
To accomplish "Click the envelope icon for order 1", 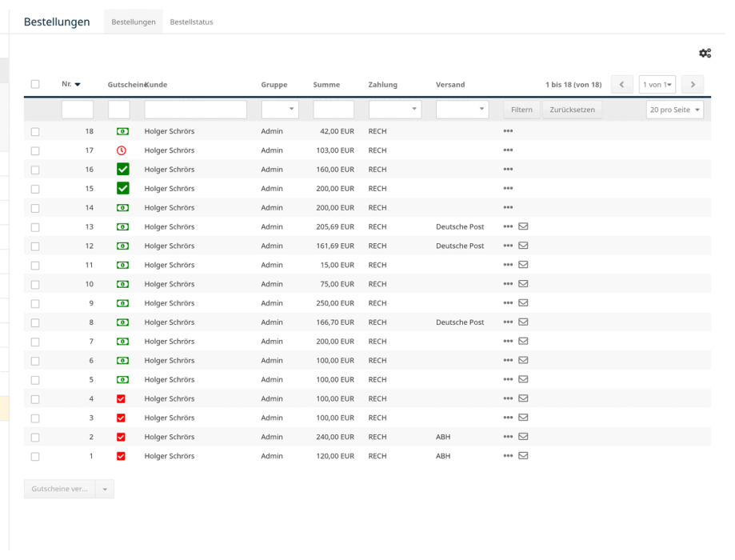I will [523, 455].
